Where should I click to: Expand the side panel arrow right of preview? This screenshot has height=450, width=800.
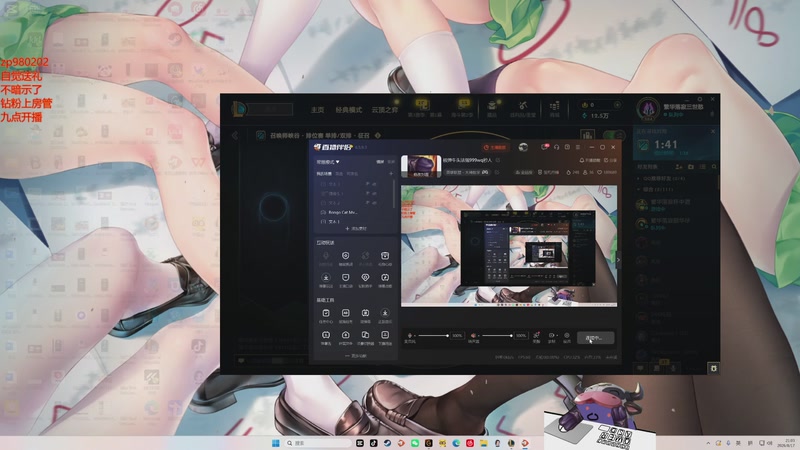point(618,260)
